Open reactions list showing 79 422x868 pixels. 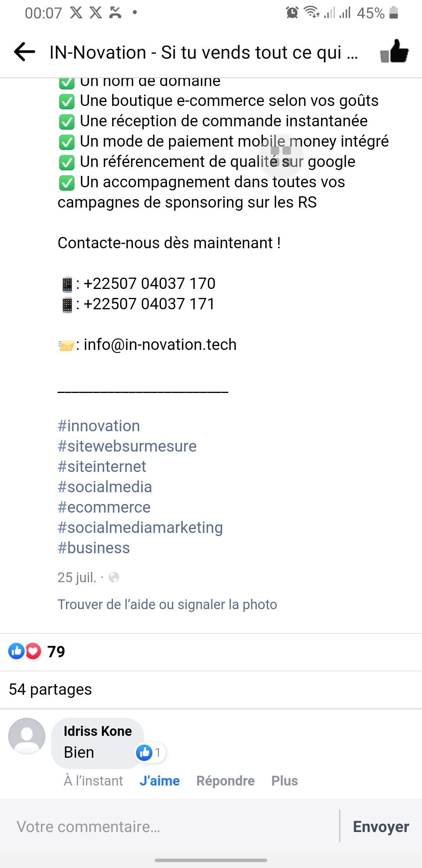(56, 652)
